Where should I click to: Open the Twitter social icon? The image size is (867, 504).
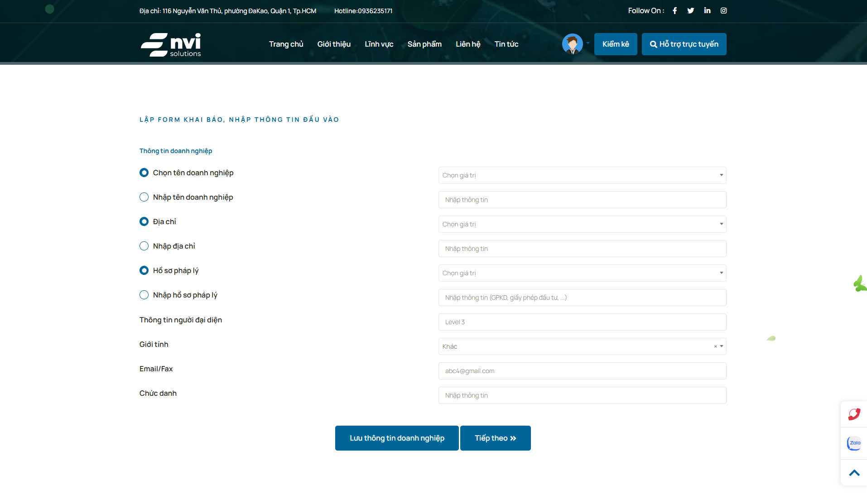690,10
